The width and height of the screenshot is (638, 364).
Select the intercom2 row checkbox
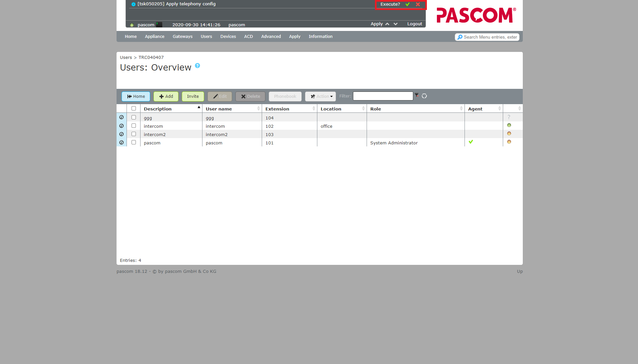(134, 134)
